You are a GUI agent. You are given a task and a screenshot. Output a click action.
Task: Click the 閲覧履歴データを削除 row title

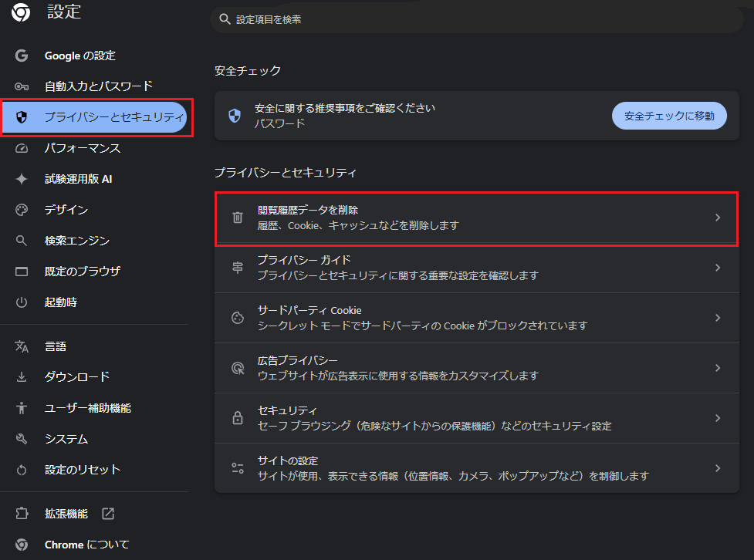tap(308, 210)
